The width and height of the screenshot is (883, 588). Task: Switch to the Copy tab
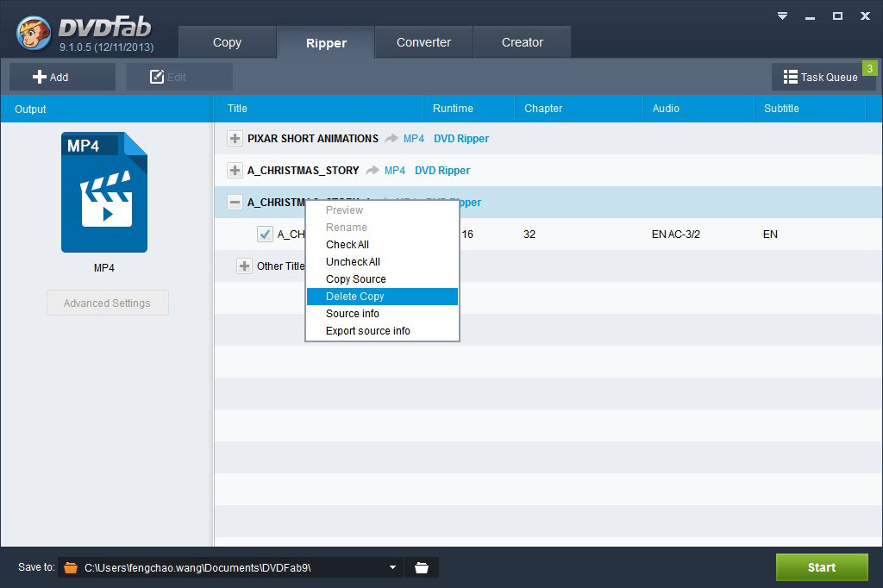[x=227, y=42]
